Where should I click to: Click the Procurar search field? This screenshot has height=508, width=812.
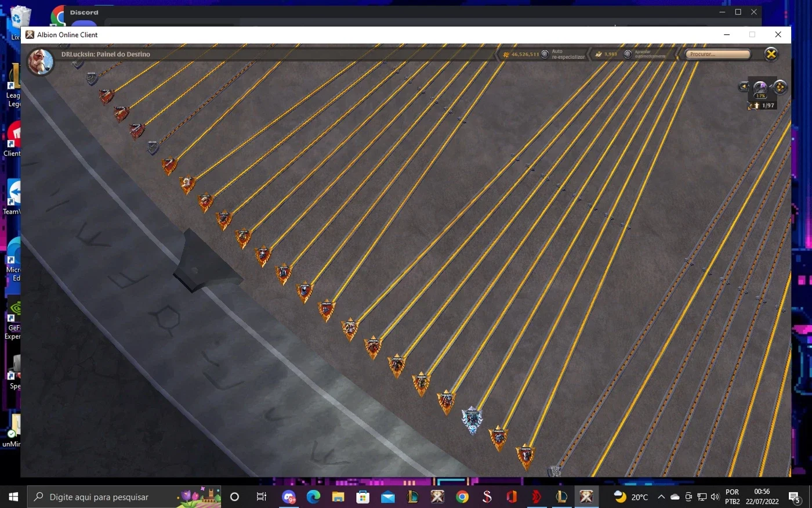(x=718, y=54)
